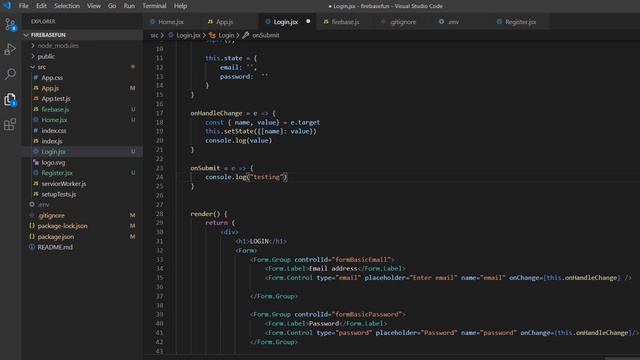Open the Help menu
Image resolution: width=640 pixels, height=360 pixels.
click(x=180, y=6)
